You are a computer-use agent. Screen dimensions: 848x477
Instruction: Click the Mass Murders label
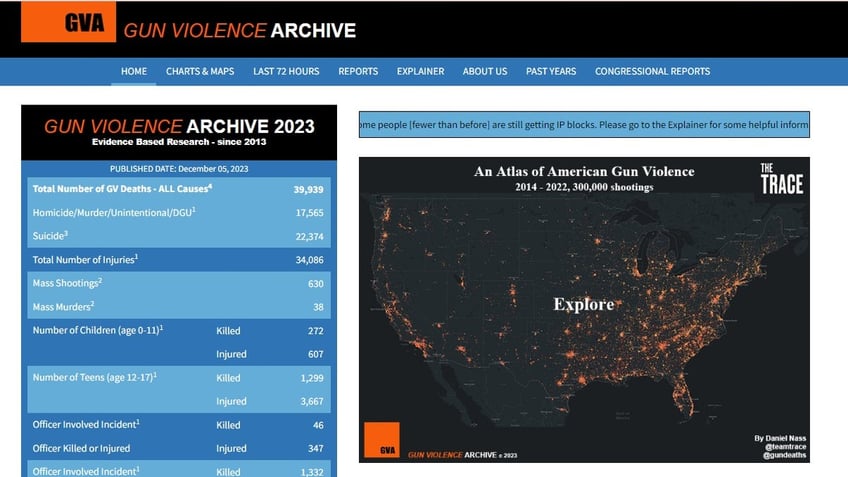pos(63,307)
